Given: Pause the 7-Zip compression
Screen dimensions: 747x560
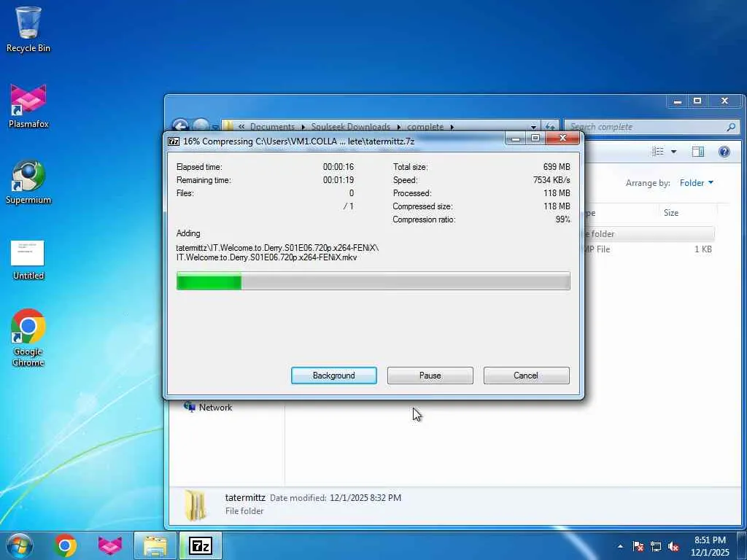Looking at the screenshot, I should point(430,376).
